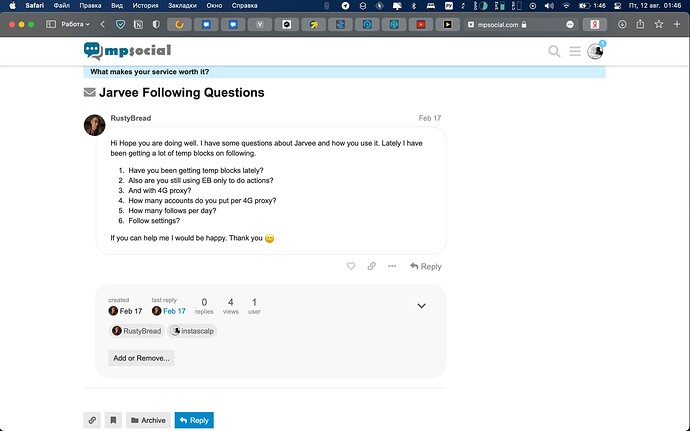Click the Archive button
Image resolution: width=690 pixels, height=431 pixels.
tap(148, 420)
